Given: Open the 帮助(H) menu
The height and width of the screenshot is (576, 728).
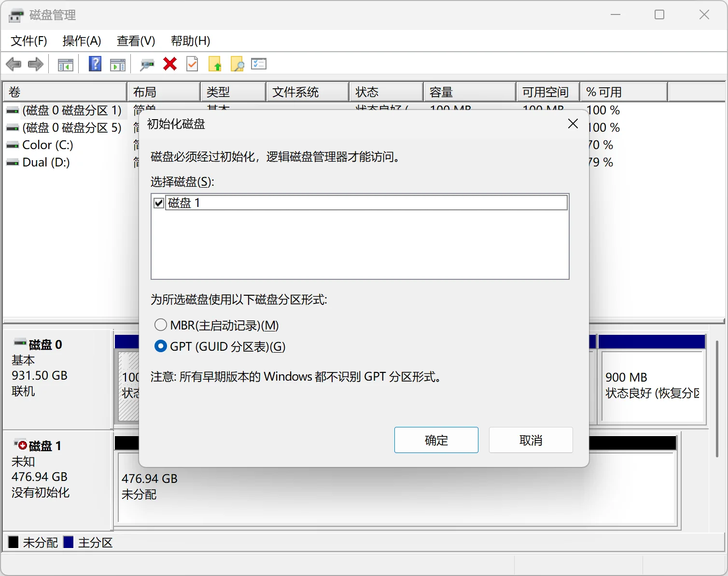Looking at the screenshot, I should (191, 41).
